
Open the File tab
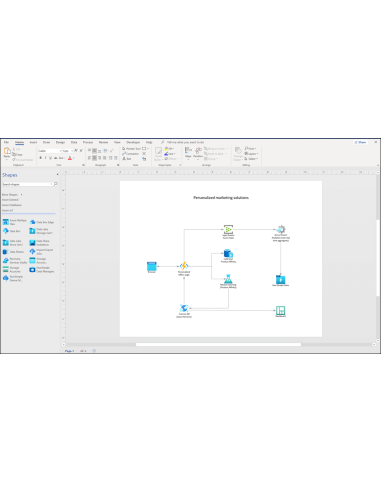(x=6, y=142)
